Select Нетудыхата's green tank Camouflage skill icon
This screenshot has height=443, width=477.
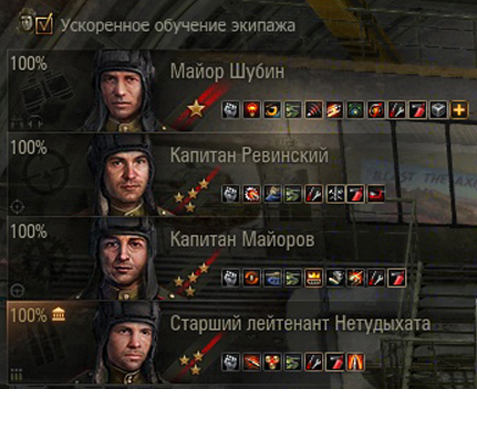293,362
